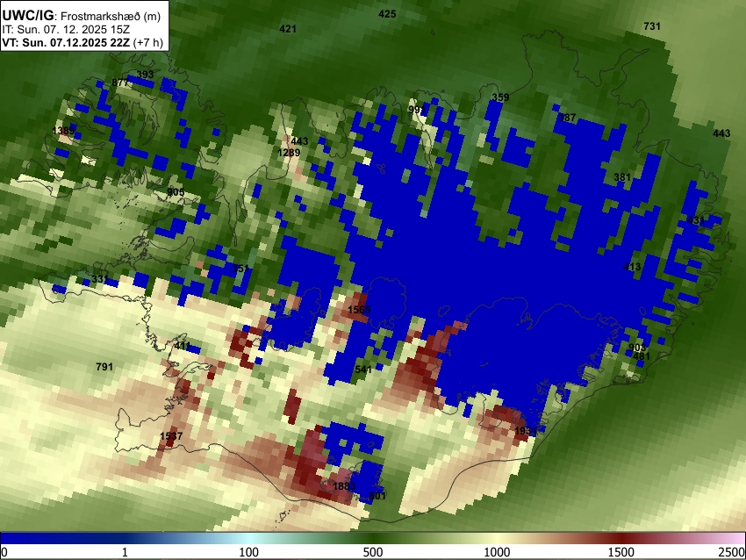Screen dimensions: 746x560
Task: Click the 351 value label
Action: click(x=241, y=269)
